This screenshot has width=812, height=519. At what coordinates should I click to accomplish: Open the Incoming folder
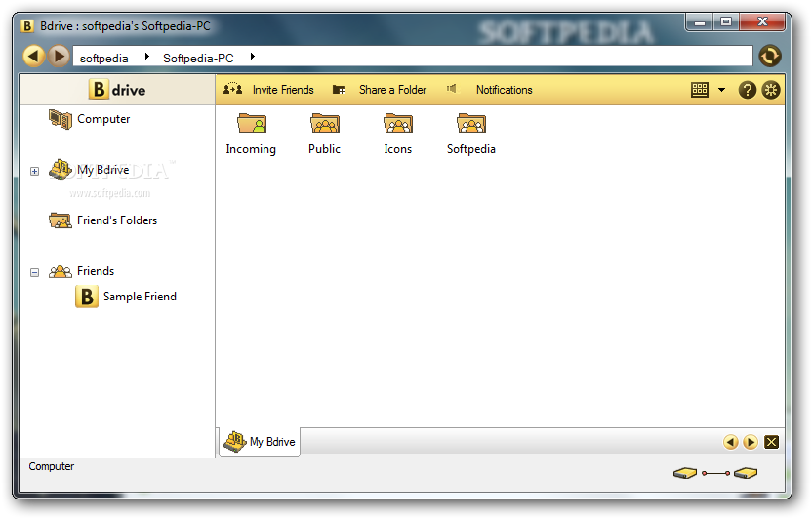point(251,134)
